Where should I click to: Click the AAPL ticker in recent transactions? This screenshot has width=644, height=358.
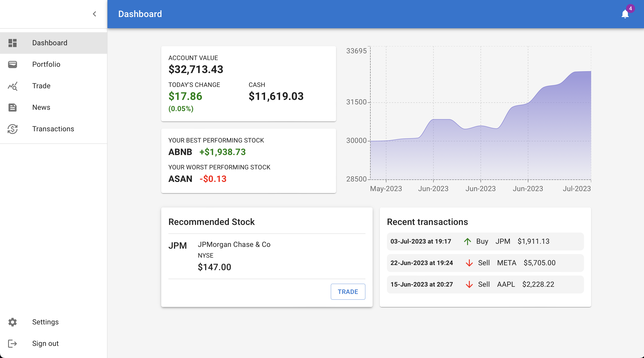click(x=506, y=285)
